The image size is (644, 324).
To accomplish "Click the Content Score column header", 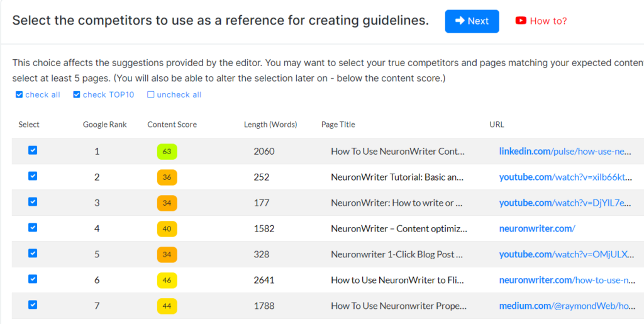I will click(172, 125).
